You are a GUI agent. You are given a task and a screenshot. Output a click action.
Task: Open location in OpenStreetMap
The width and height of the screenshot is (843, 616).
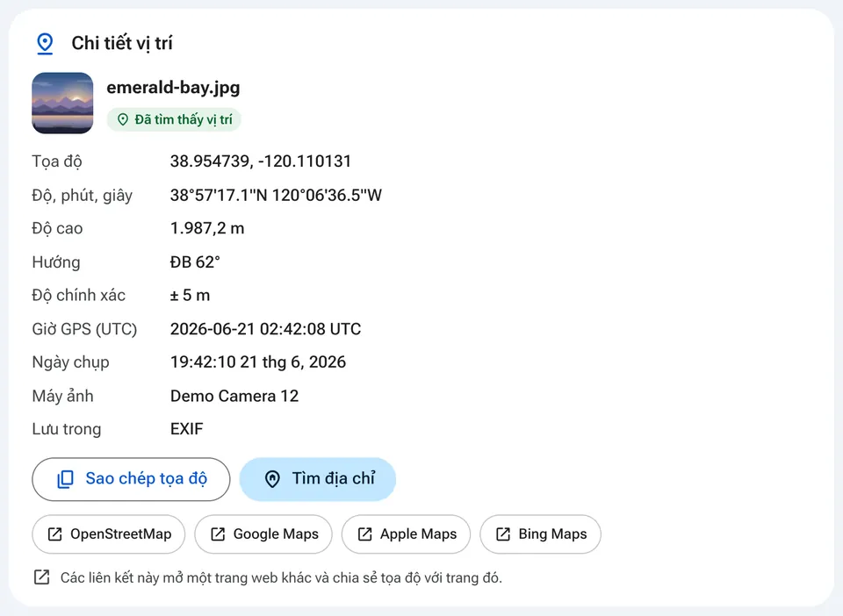click(109, 534)
